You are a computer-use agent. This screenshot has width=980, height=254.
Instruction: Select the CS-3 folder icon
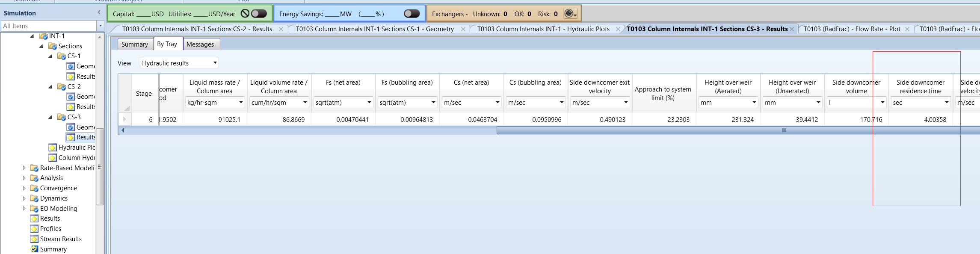point(62,117)
